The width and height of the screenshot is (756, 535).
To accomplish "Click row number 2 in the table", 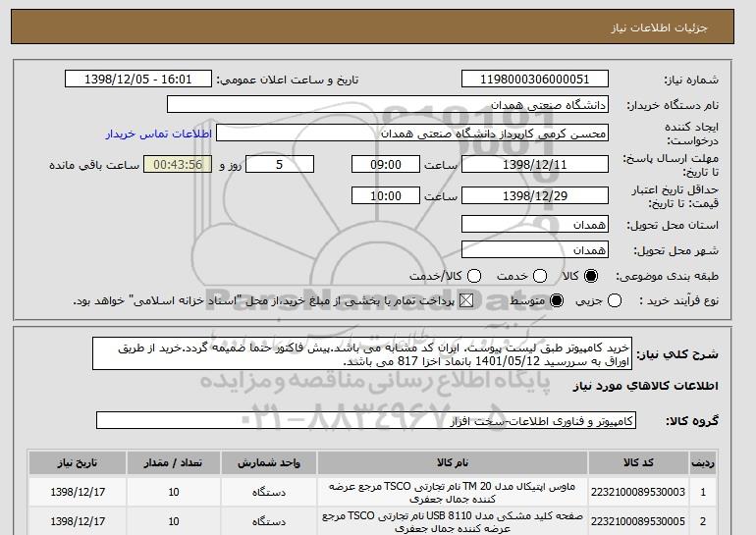I will [x=703, y=521].
